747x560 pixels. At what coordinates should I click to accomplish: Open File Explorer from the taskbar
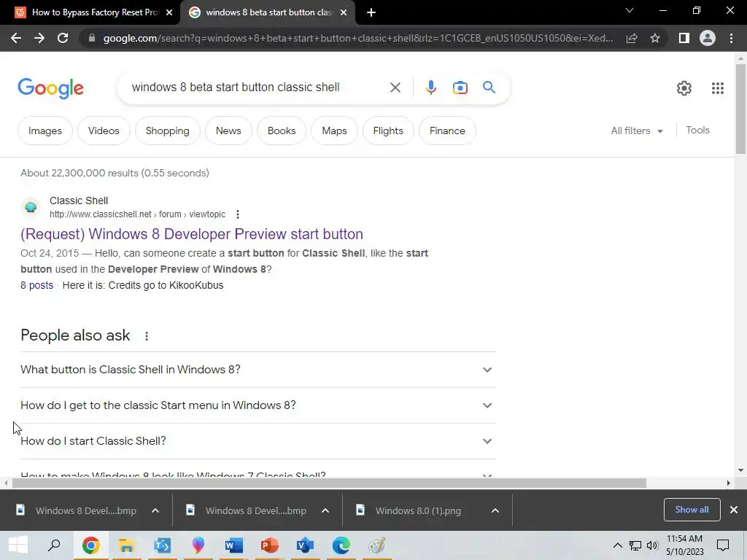126,545
